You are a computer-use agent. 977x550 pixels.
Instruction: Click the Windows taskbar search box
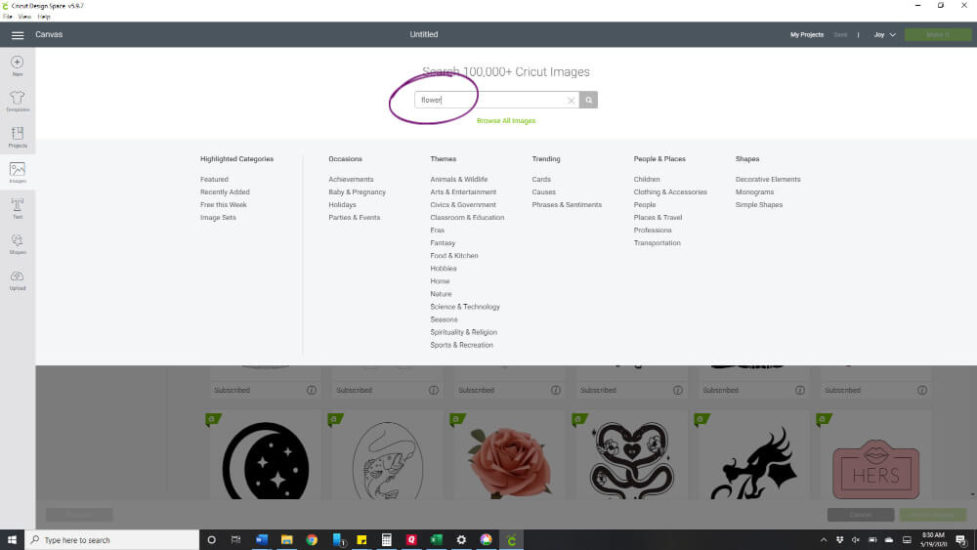pos(112,539)
